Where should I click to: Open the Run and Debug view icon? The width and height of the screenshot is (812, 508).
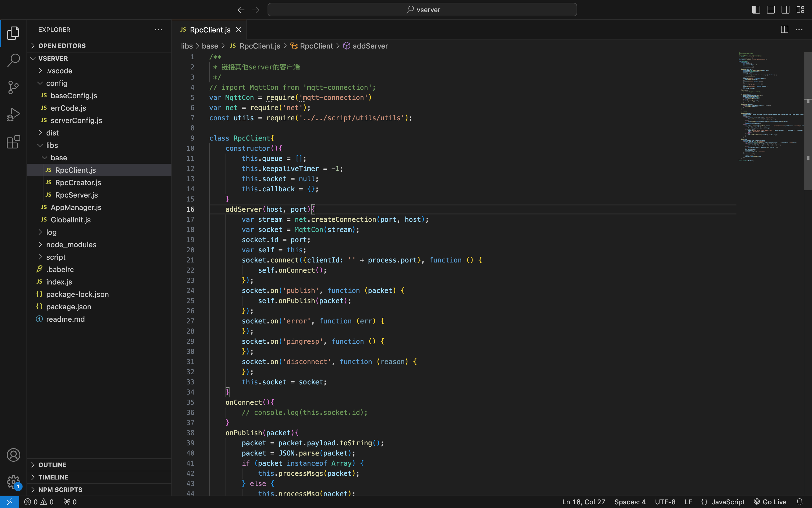coord(14,115)
